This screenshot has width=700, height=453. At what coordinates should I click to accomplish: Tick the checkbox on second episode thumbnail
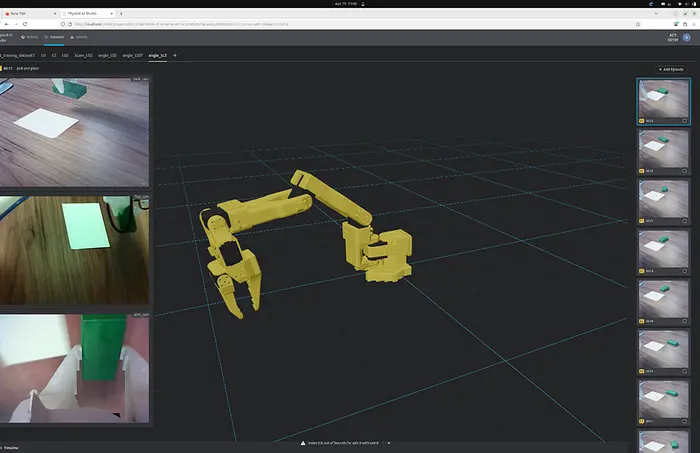click(684, 170)
